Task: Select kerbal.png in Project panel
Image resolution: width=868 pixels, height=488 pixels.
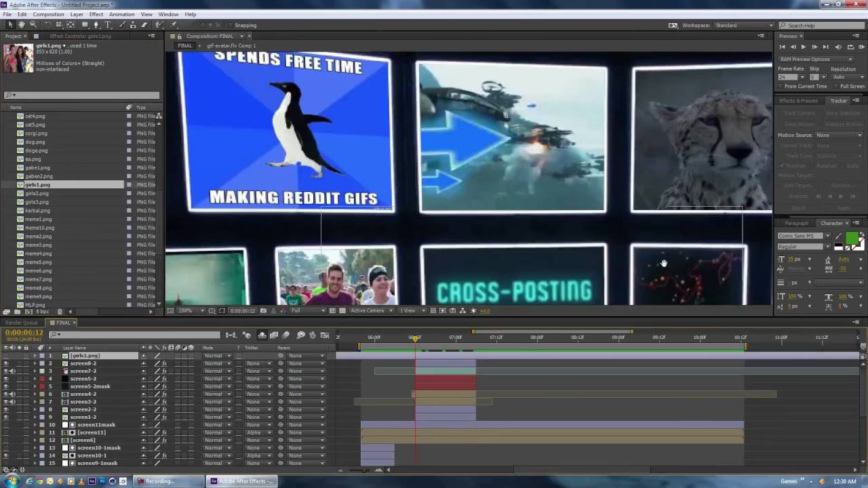Action: click(37, 210)
